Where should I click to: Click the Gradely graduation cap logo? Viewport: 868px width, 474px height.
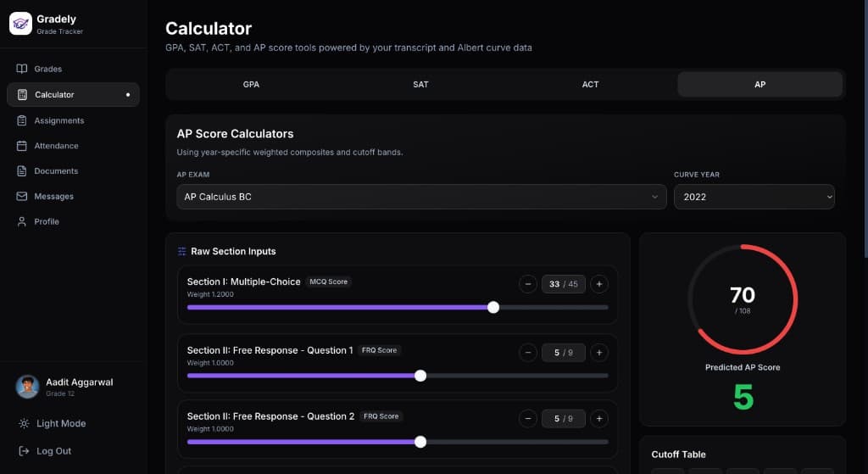[x=20, y=23]
